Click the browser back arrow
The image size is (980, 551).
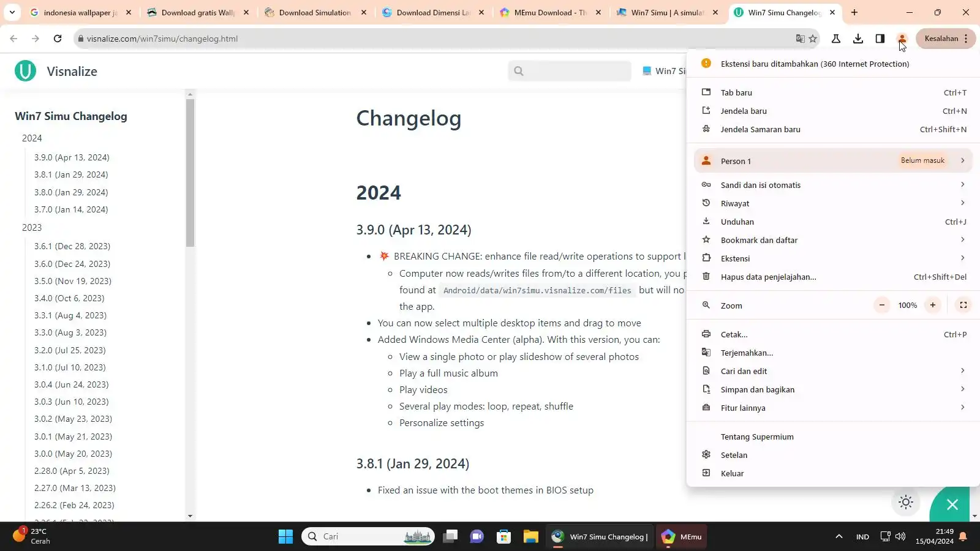pos(13,39)
